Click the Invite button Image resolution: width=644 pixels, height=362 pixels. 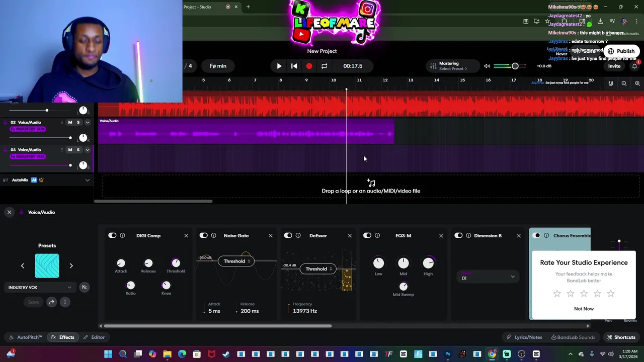(614, 66)
